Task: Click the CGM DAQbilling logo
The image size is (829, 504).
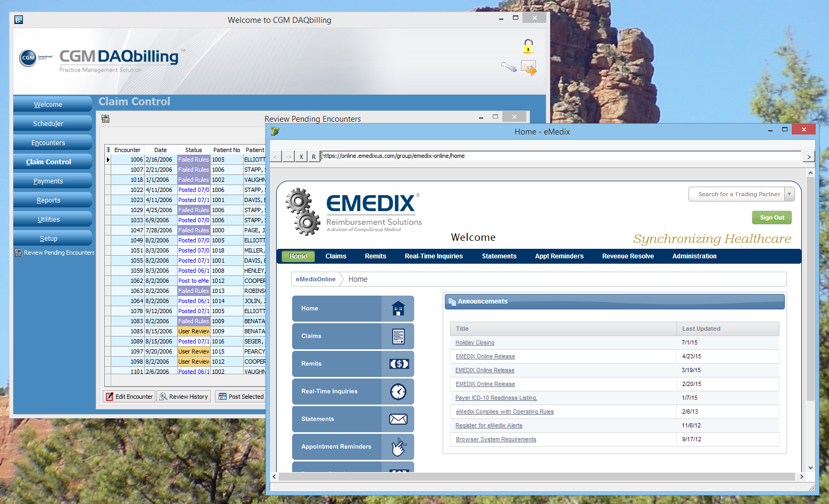Action: [101, 60]
